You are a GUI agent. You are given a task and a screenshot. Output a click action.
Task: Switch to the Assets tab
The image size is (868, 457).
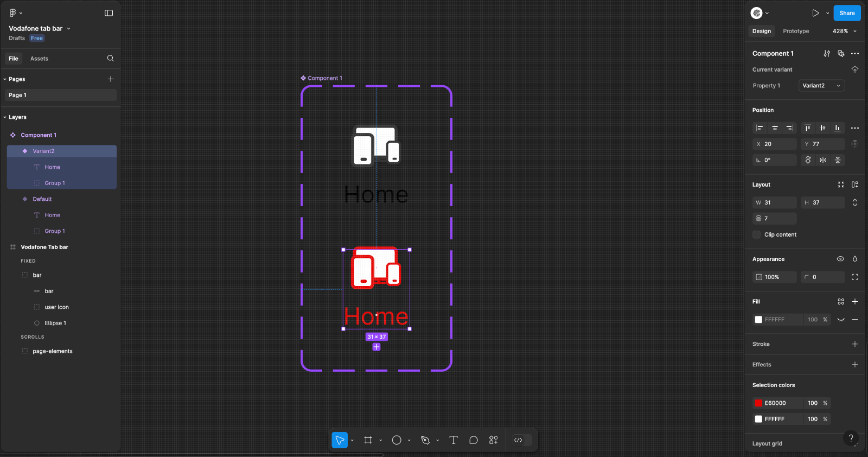39,59
